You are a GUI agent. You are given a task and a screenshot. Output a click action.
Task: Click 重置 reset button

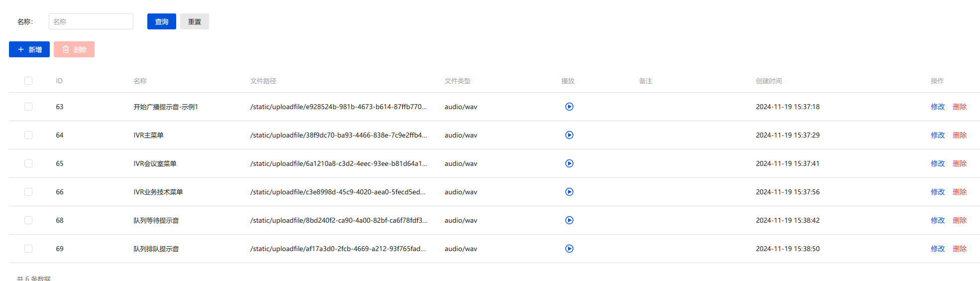(x=195, y=21)
